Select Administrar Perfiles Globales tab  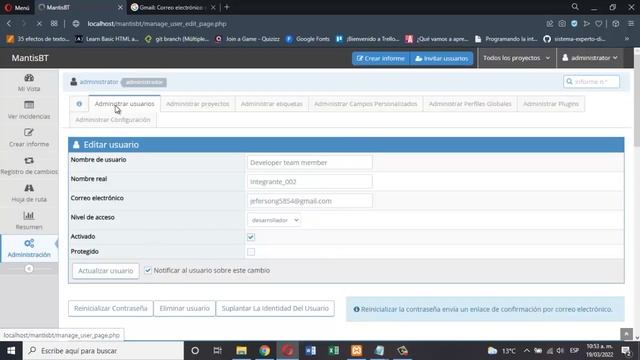[x=470, y=104]
